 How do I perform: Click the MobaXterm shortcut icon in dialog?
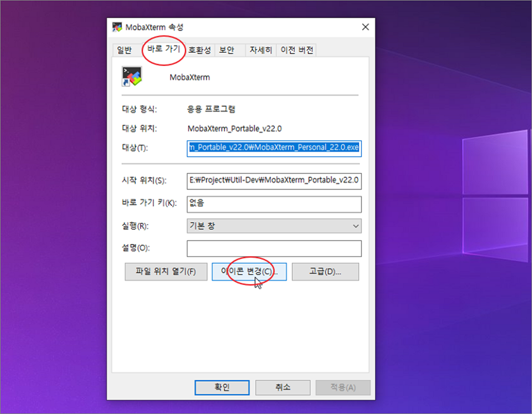click(132, 77)
